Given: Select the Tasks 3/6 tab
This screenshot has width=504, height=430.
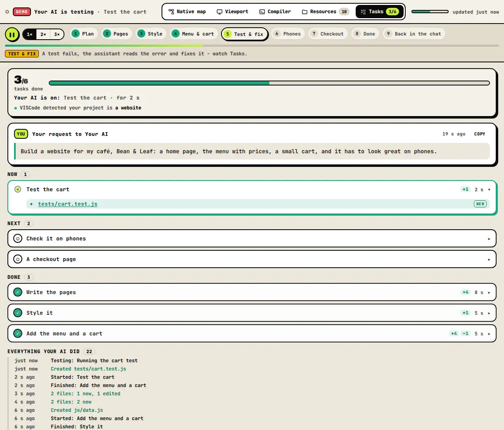Looking at the screenshot, I should 379,12.
